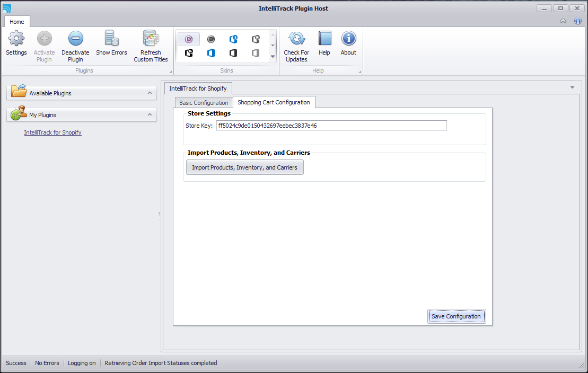Click the Show Errors ribbon icon
The image size is (588, 373).
tap(111, 43)
